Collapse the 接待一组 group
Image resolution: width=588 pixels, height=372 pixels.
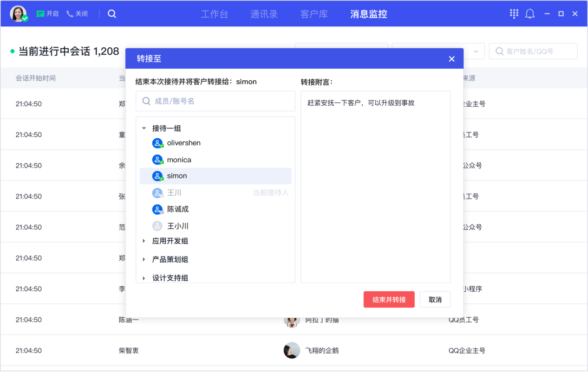tap(144, 128)
